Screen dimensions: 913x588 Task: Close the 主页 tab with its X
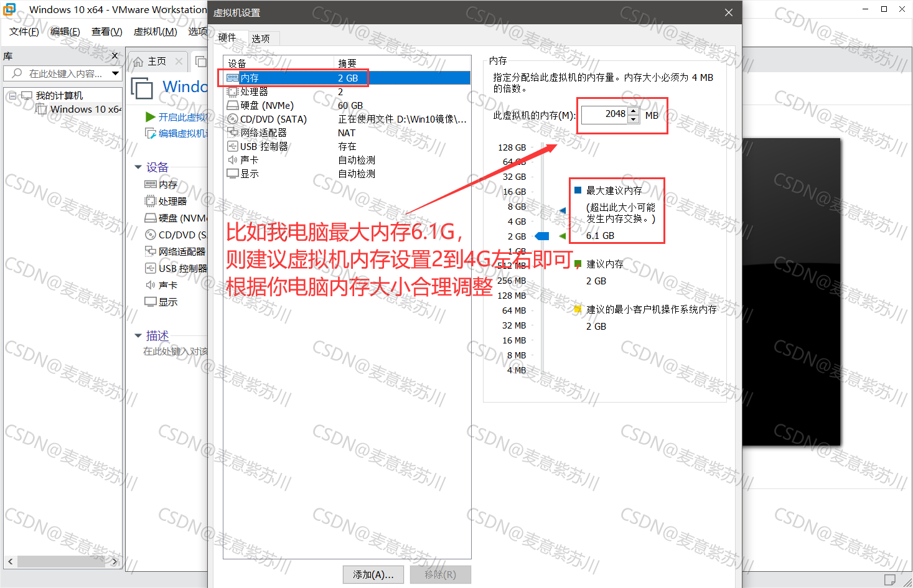tap(179, 61)
